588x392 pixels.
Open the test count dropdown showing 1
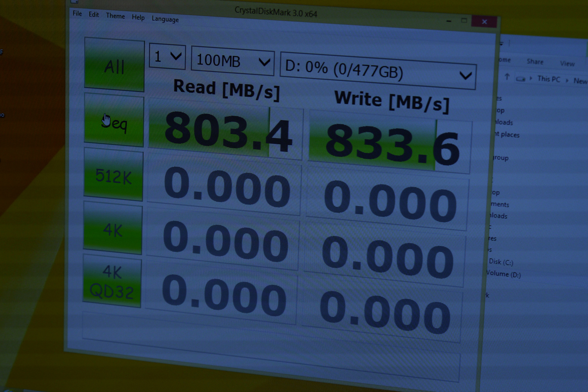[167, 56]
